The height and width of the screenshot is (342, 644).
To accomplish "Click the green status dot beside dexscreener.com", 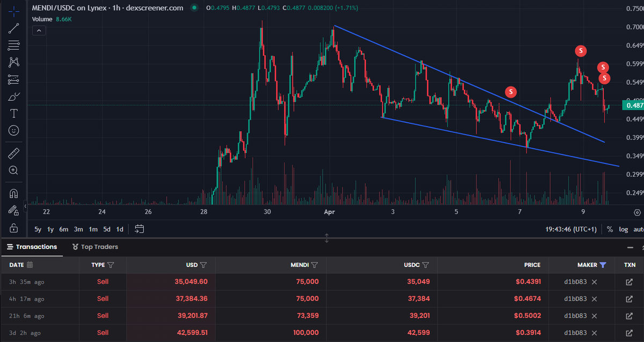I will click(x=194, y=8).
